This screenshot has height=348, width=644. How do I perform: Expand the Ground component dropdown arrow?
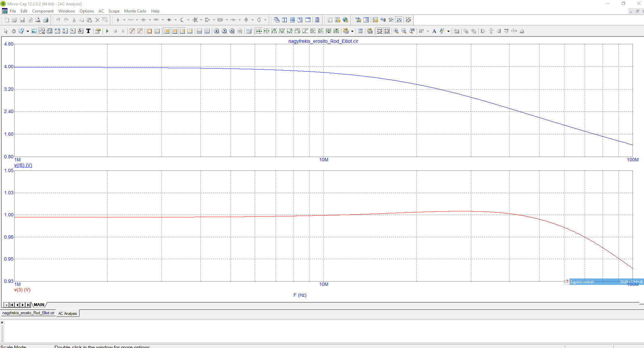124,20
